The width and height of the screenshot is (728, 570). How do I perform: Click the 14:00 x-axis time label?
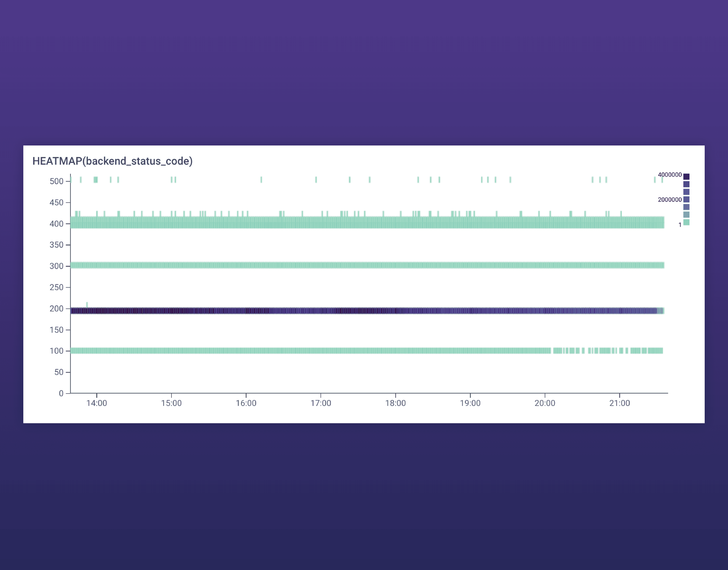tap(96, 403)
